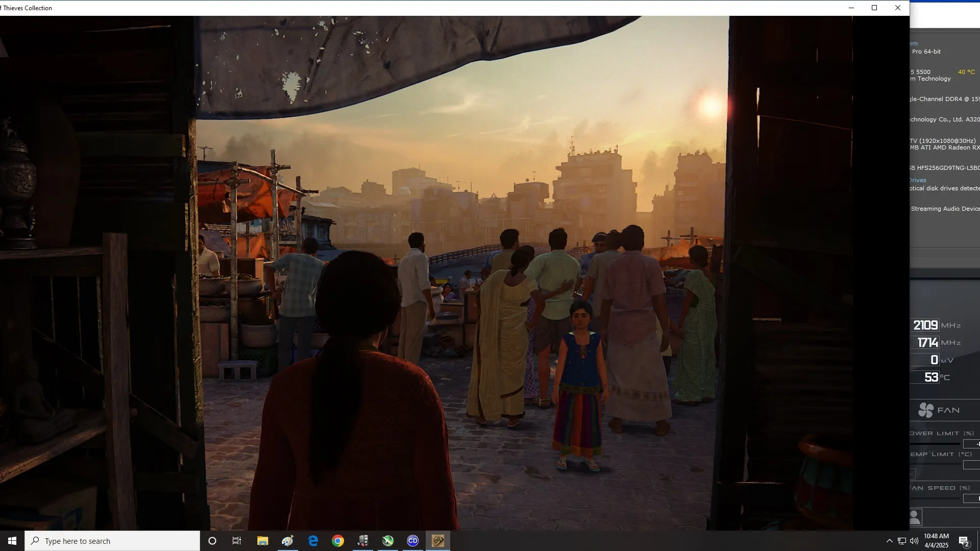Screen dimensions: 980x551
Task: Adjust the Fan Speed slider in Afterburner
Action: click(935, 498)
